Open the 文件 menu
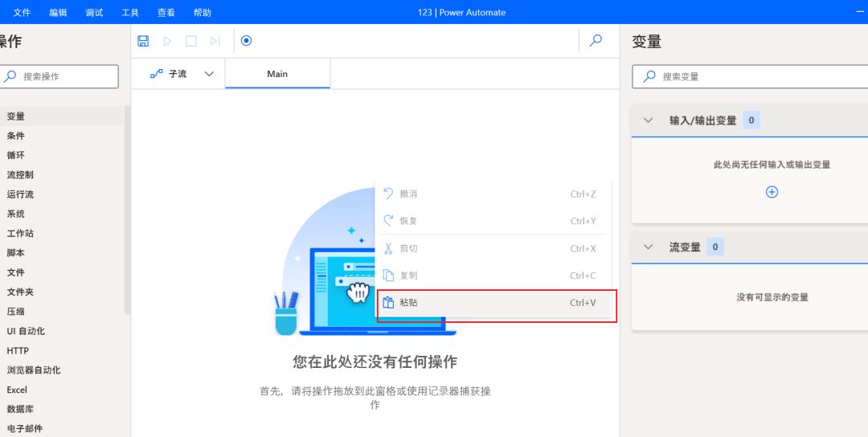 [22, 12]
